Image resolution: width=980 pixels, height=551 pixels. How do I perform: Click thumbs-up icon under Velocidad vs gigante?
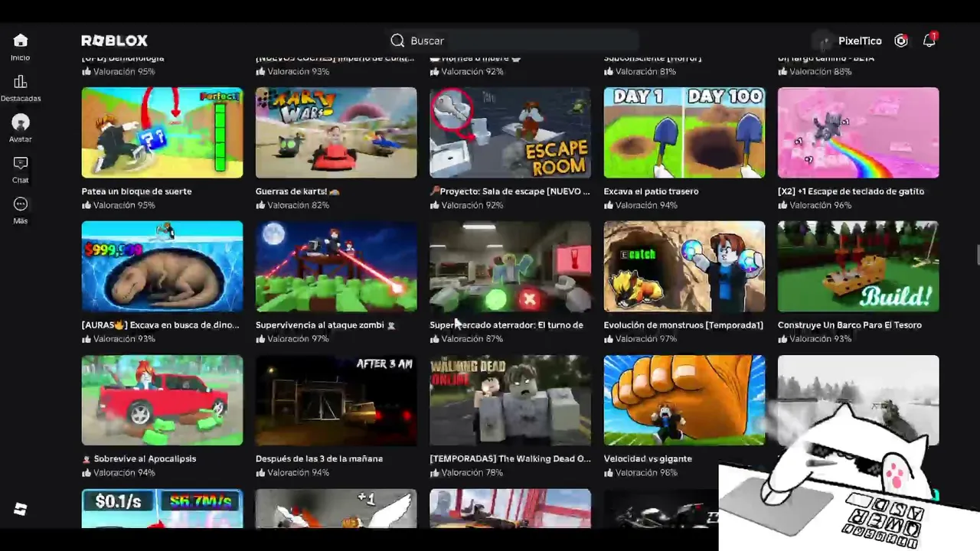coord(609,472)
